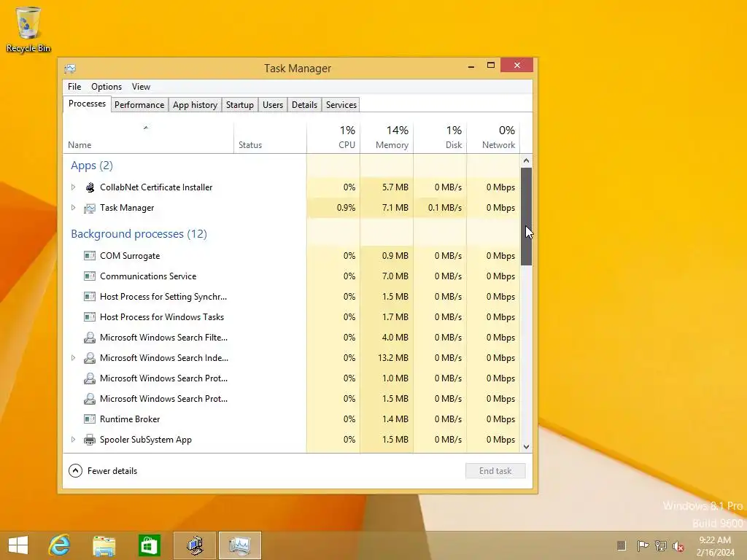Sort by the Network column header
The image size is (747, 560).
tap(493, 138)
